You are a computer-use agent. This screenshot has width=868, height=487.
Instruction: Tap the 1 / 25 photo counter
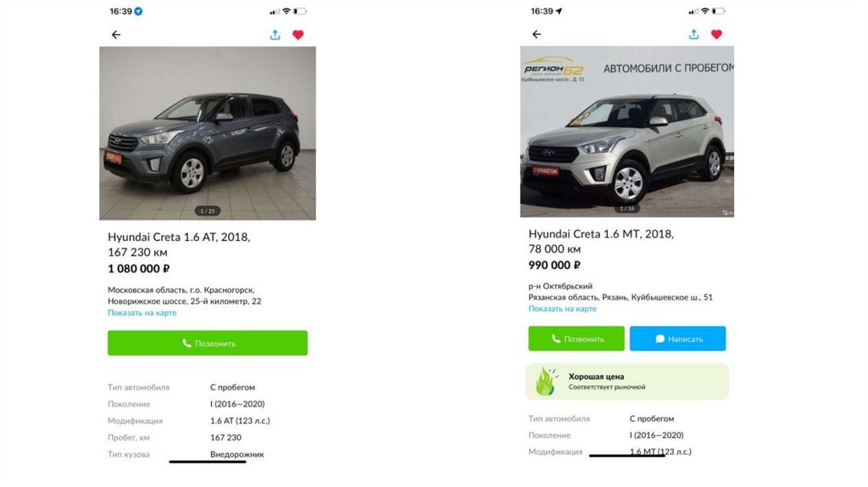[207, 210]
